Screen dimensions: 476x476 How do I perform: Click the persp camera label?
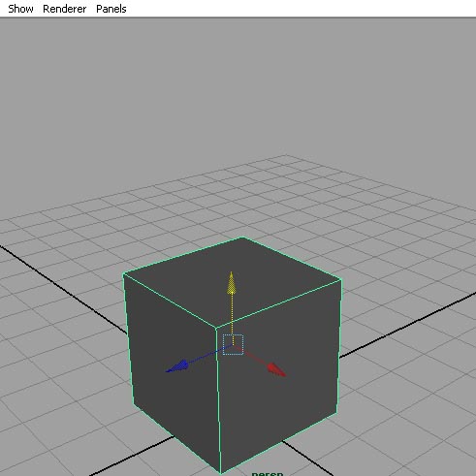point(268,473)
